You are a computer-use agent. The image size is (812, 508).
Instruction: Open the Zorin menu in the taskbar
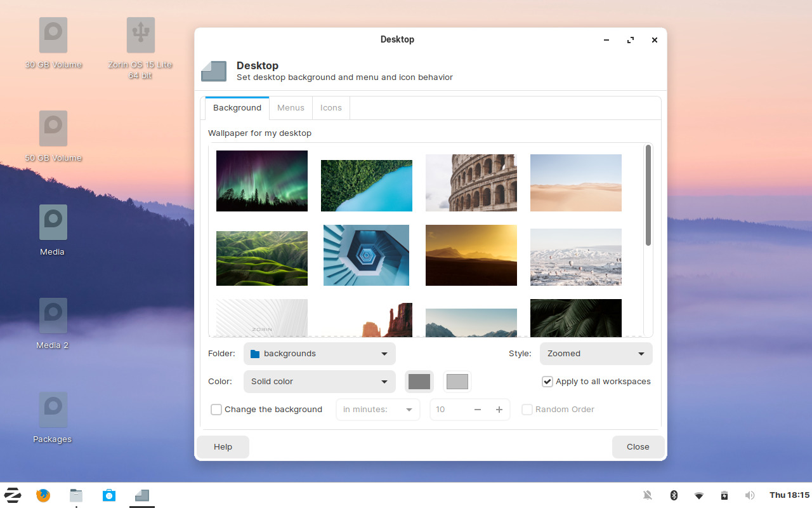pyautogui.click(x=12, y=495)
